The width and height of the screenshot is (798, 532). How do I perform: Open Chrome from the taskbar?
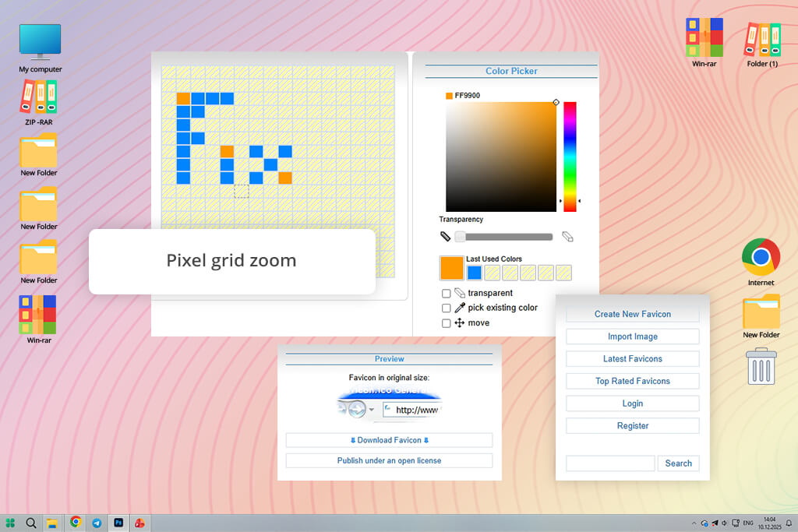76,522
